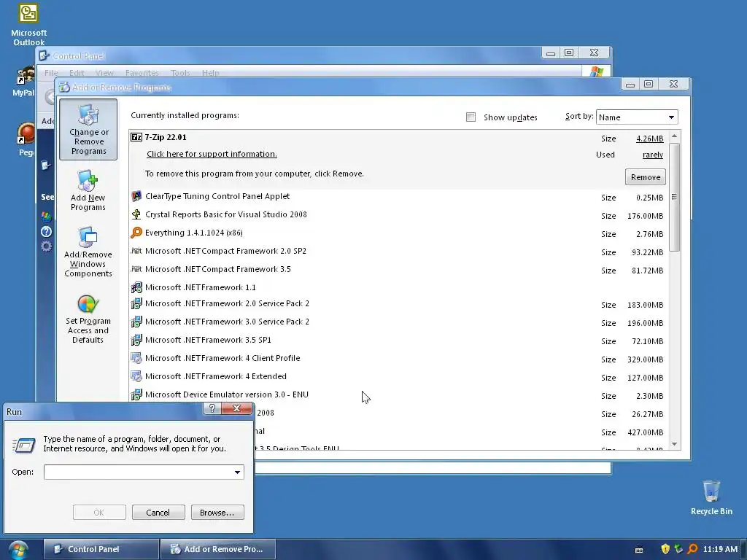Click the program list scrollbar thumb
The height and width of the screenshot is (560, 747).
(674, 197)
